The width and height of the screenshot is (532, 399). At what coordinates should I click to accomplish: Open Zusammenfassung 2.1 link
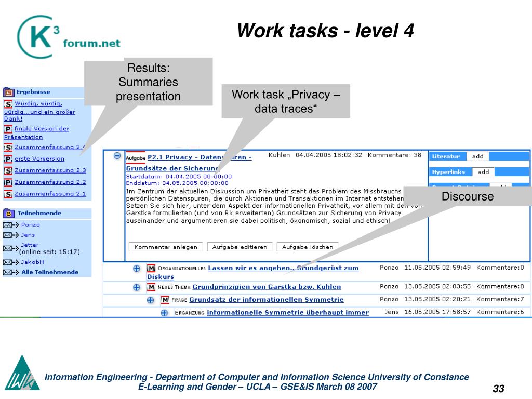point(50,194)
